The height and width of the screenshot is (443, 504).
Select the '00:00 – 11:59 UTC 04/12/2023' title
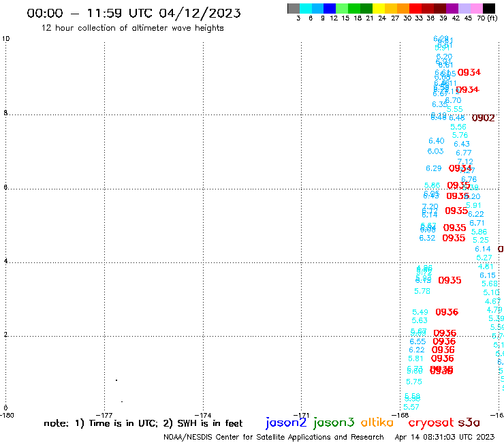tap(133, 13)
